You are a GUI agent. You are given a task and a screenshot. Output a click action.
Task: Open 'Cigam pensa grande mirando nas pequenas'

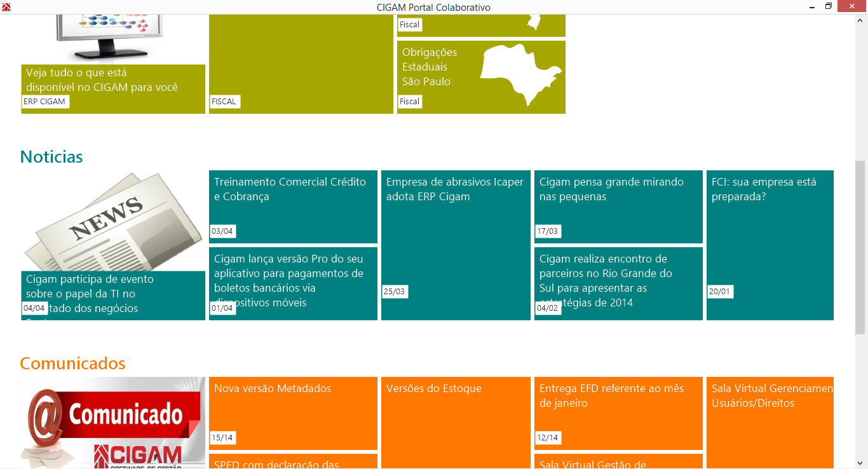[x=618, y=206]
